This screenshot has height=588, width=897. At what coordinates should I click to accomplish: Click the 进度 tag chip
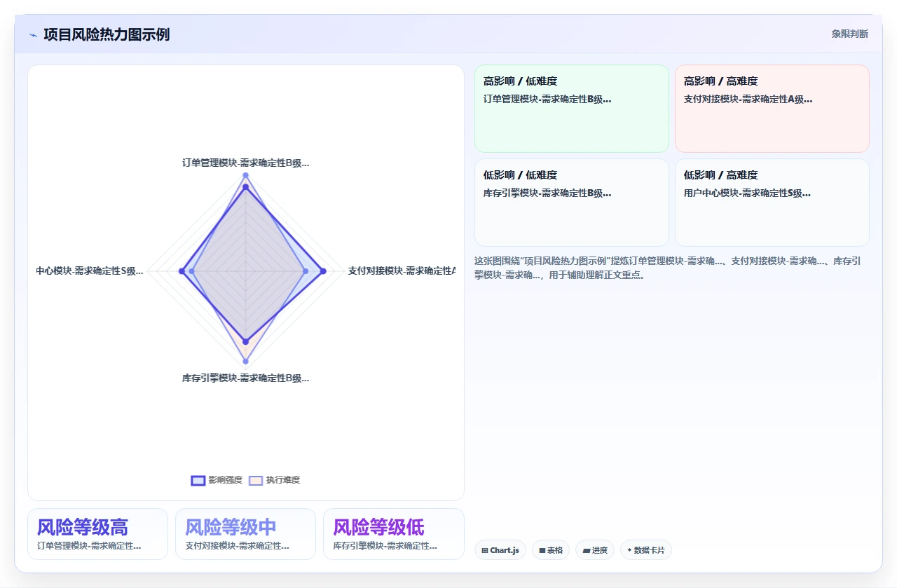pyautogui.click(x=595, y=550)
